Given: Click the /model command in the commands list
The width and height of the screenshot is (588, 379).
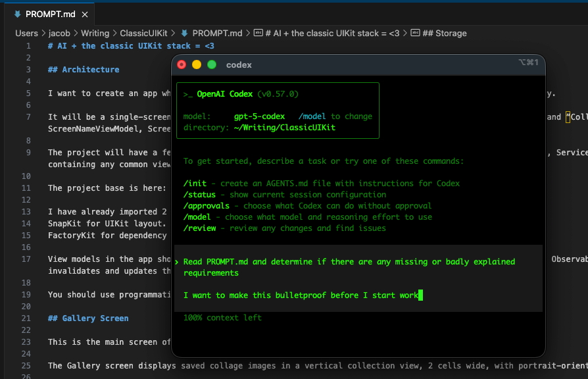Looking at the screenshot, I should [x=197, y=217].
